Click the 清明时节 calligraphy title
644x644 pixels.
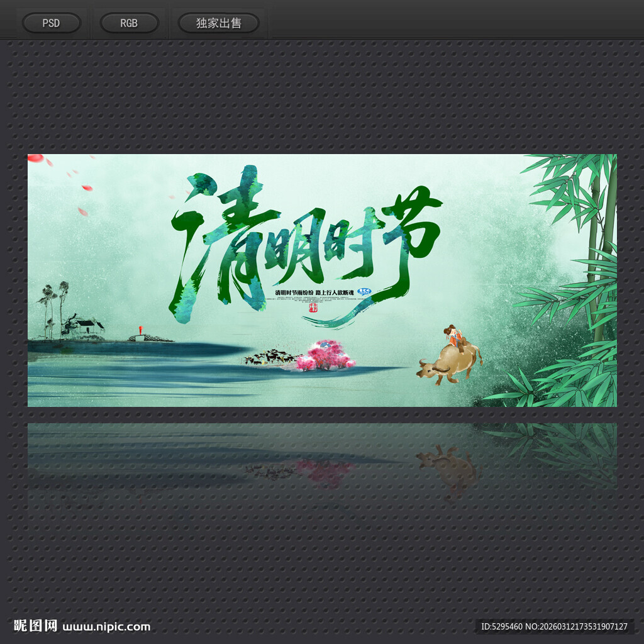306,246
